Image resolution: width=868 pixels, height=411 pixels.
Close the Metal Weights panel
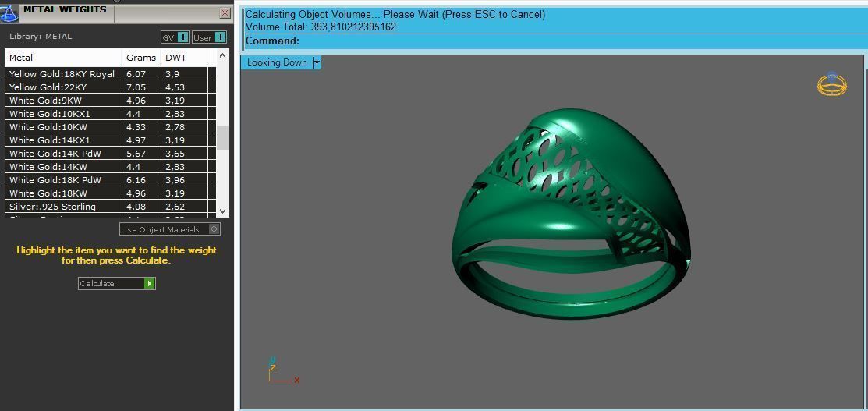[x=225, y=12]
